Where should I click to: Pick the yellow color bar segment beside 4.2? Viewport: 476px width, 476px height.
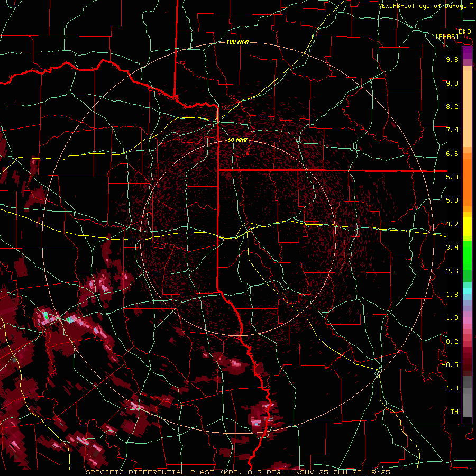coord(467,226)
